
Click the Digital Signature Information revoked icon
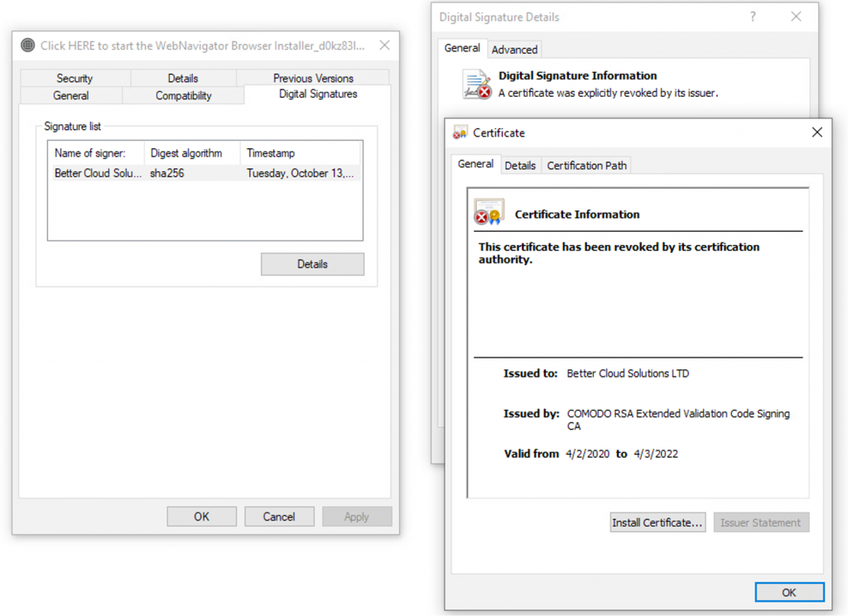tap(477, 84)
